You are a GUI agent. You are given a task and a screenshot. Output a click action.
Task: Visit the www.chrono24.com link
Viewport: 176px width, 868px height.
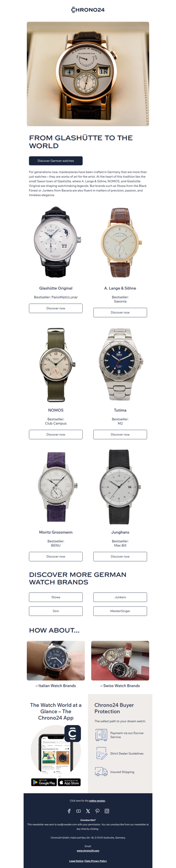click(x=88, y=850)
